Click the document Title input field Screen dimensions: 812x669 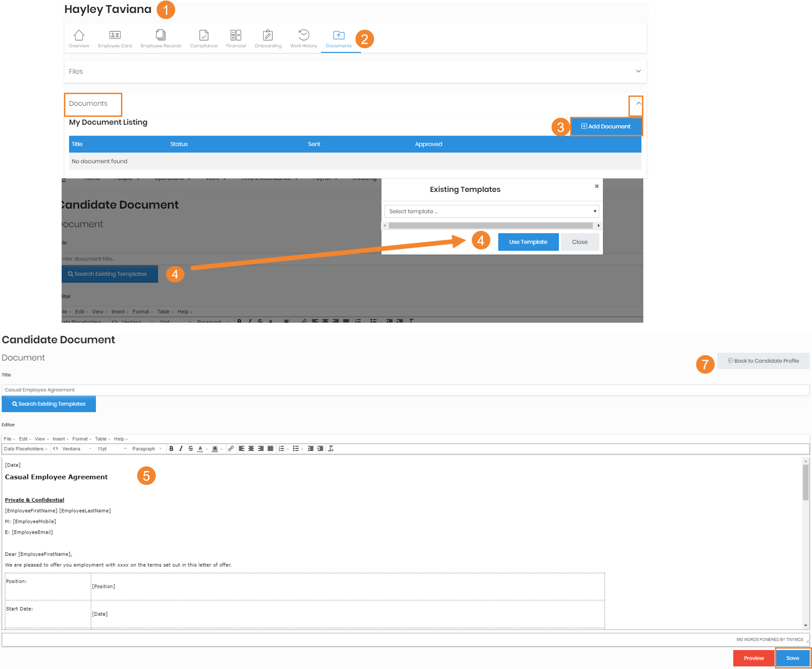[x=405, y=390]
